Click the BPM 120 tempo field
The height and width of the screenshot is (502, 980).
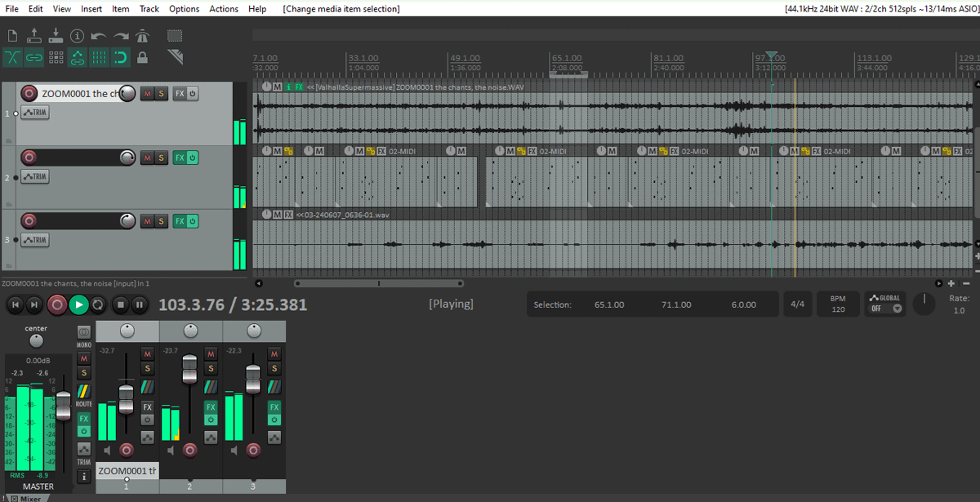pos(838,304)
